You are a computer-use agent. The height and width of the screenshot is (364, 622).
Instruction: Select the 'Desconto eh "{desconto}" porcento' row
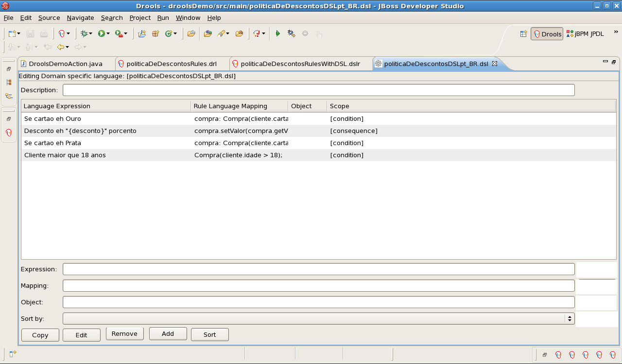(x=319, y=131)
